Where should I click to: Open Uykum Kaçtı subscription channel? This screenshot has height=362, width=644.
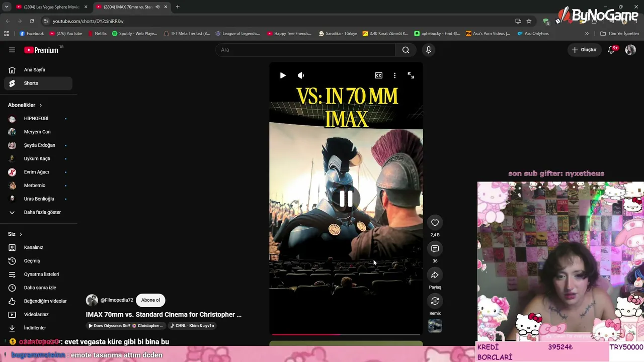(38, 159)
